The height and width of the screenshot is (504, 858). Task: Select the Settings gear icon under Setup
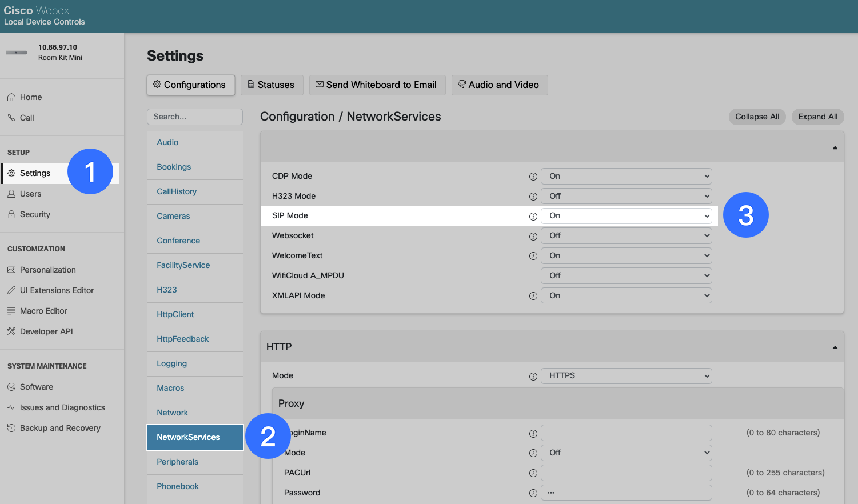point(13,173)
